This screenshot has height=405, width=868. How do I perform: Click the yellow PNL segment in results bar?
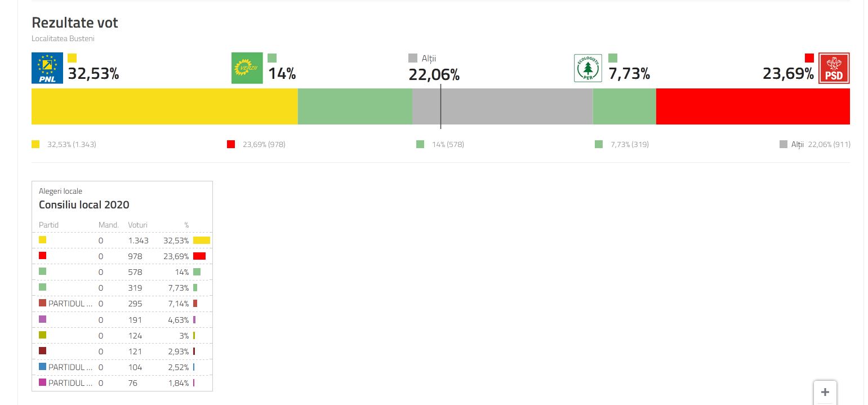(164, 106)
